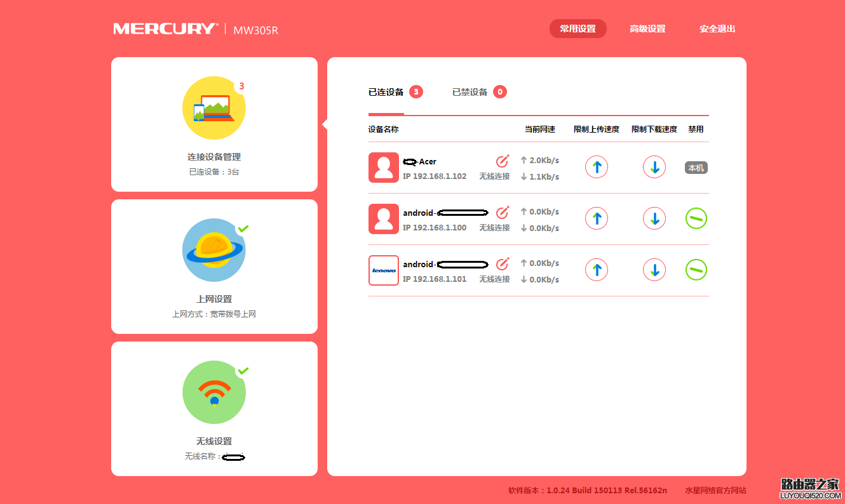
Task: Open 高级设置 menu
Action: (647, 29)
